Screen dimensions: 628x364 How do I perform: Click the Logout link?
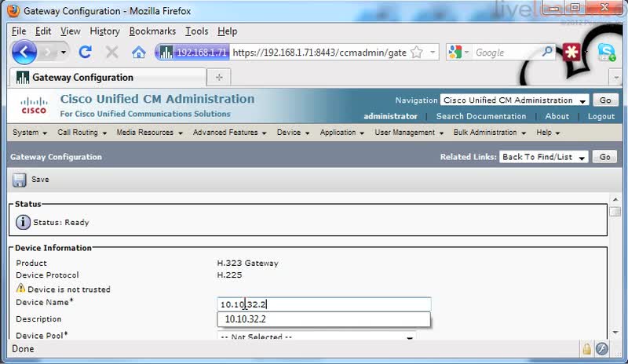click(x=601, y=116)
